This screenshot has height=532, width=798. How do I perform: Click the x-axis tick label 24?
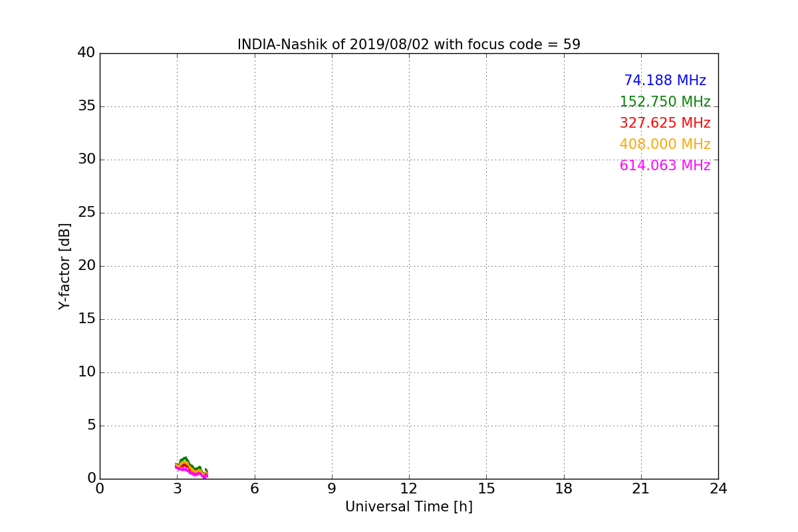(x=718, y=489)
